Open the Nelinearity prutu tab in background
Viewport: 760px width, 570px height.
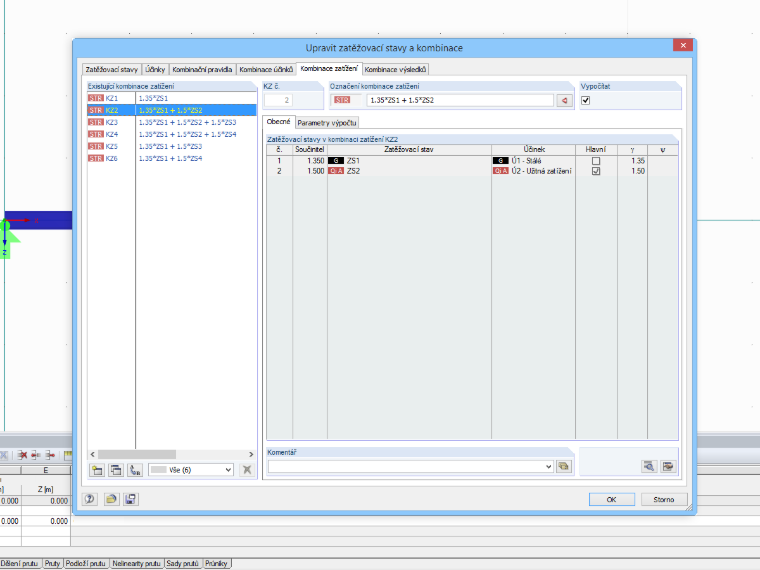point(136,563)
